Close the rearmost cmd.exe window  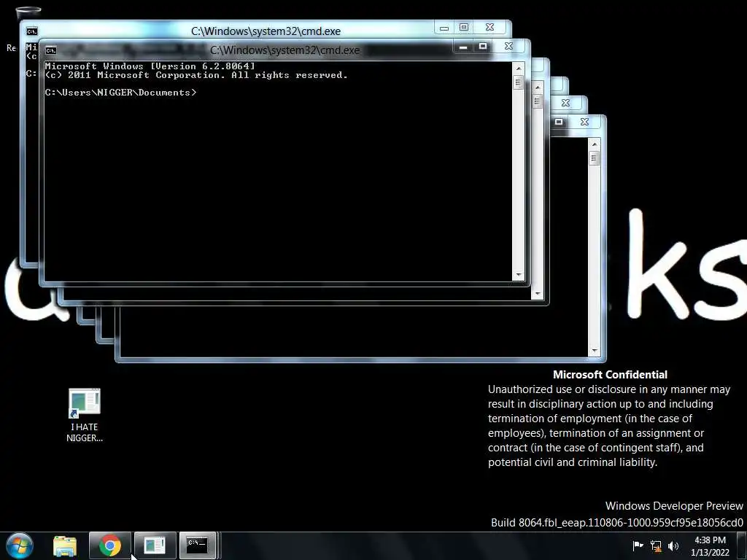tap(489, 27)
